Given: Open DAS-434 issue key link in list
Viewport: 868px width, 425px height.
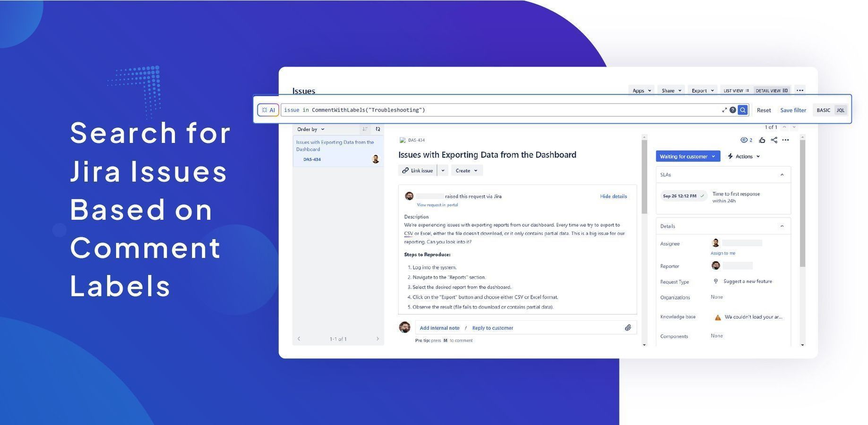Looking at the screenshot, I should (x=312, y=160).
